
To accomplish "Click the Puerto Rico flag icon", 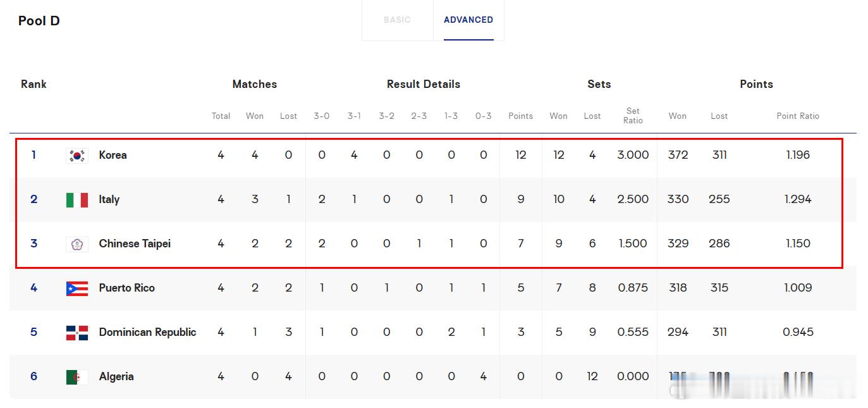I will 77,288.
